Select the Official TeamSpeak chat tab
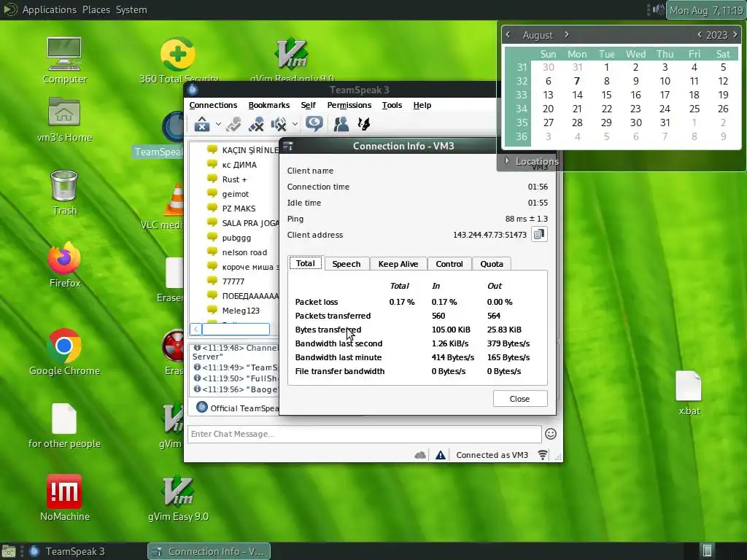 tap(237, 408)
